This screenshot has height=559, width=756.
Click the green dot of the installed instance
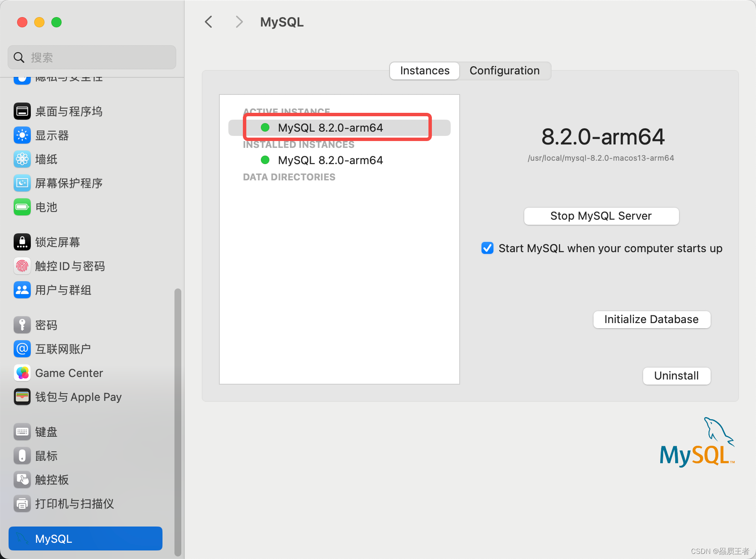[x=265, y=160]
